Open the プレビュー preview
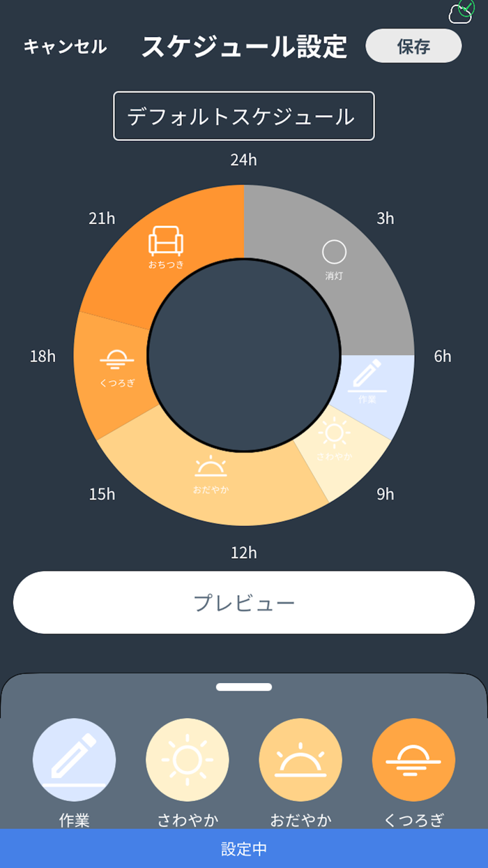 pyautogui.click(x=243, y=602)
